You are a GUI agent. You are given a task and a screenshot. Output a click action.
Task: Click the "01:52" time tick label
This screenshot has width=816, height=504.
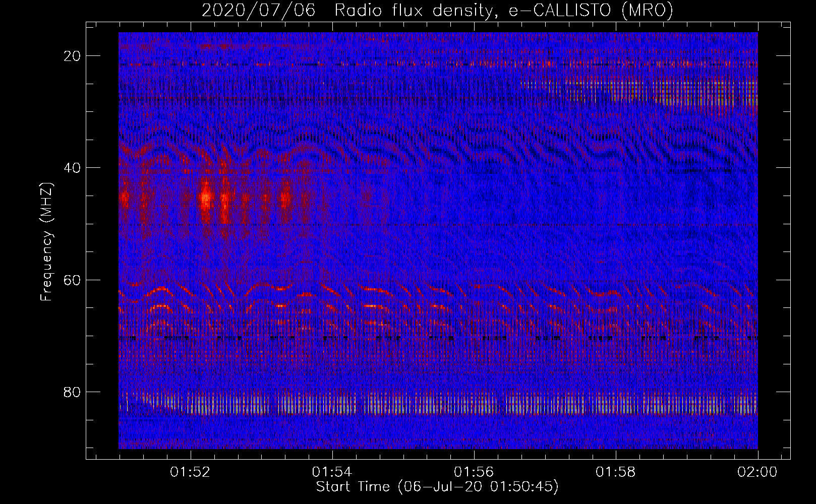pyautogui.click(x=190, y=472)
